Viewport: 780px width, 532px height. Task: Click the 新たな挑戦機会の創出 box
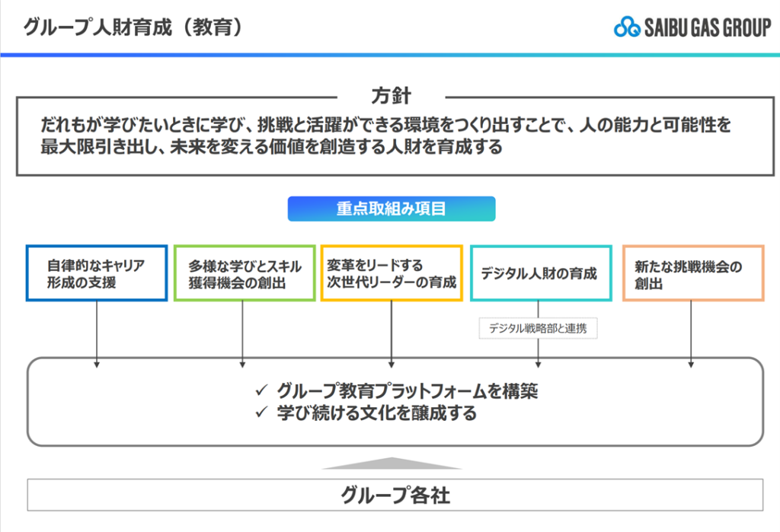[x=692, y=273]
